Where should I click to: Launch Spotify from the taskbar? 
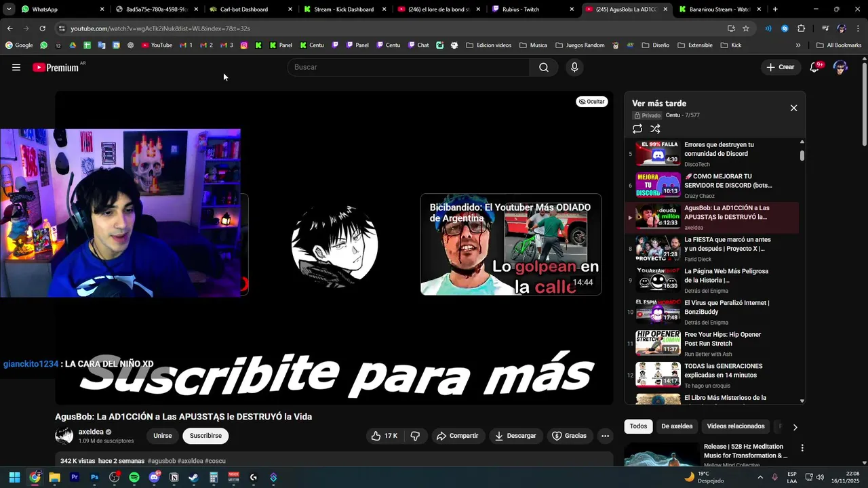[x=134, y=477]
